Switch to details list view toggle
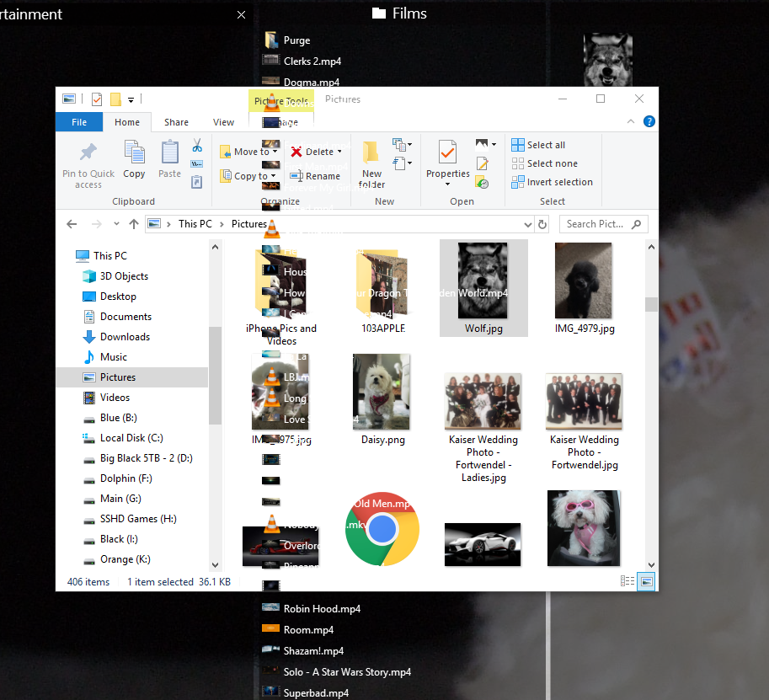 tap(627, 582)
